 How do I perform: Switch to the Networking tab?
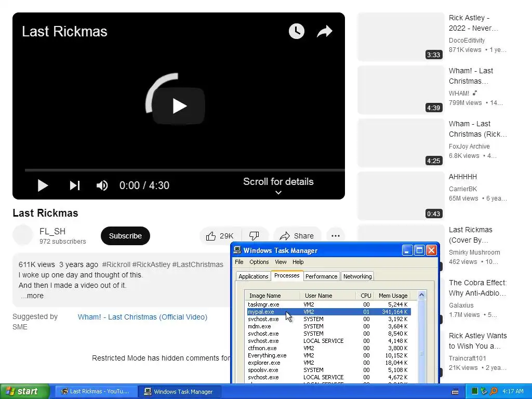[x=357, y=276]
